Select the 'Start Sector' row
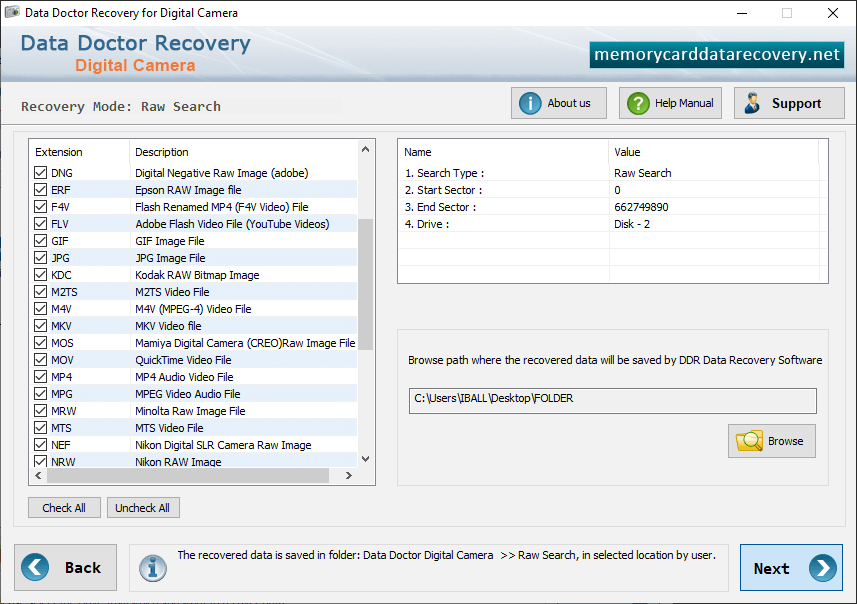This screenshot has height=604, width=857. 612,190
